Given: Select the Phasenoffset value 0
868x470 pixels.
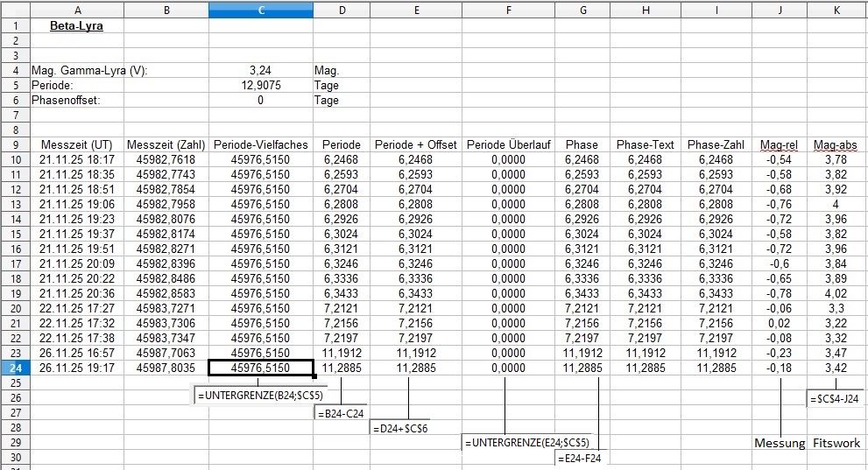Looking at the screenshot, I should point(260,100).
